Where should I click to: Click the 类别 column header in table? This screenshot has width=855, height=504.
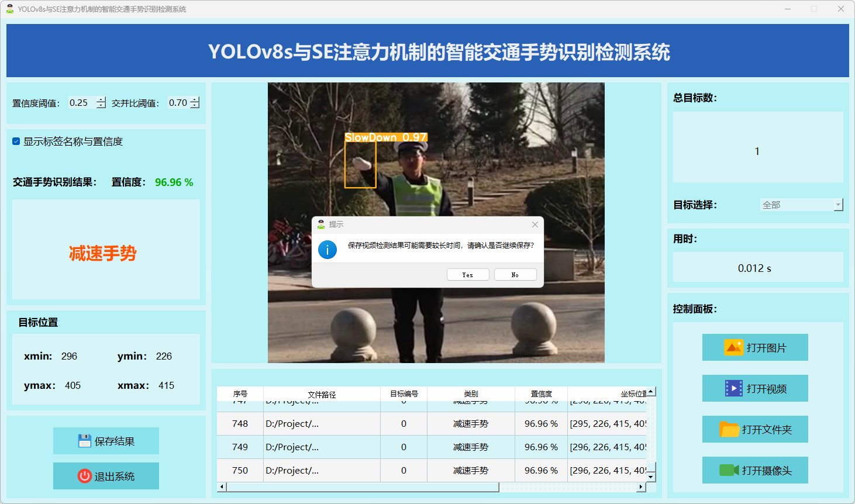pyautogui.click(x=471, y=394)
